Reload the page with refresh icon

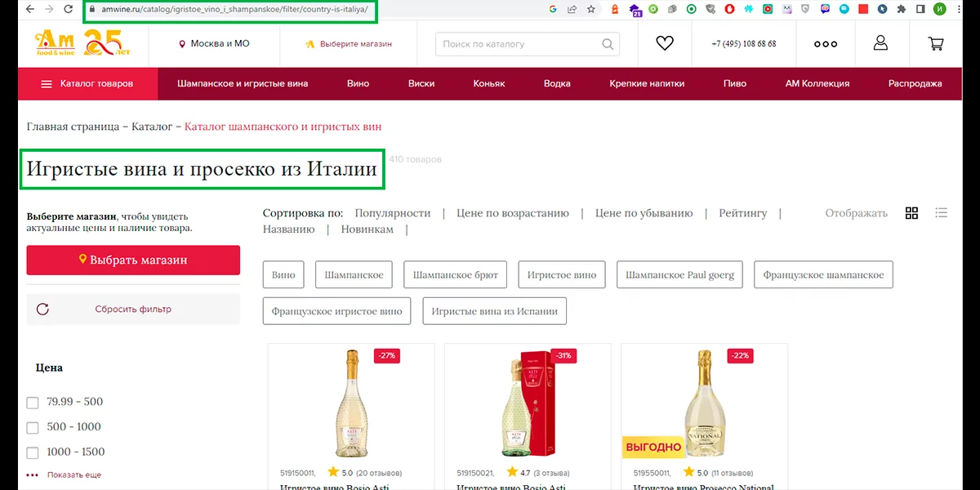pyautogui.click(x=69, y=9)
